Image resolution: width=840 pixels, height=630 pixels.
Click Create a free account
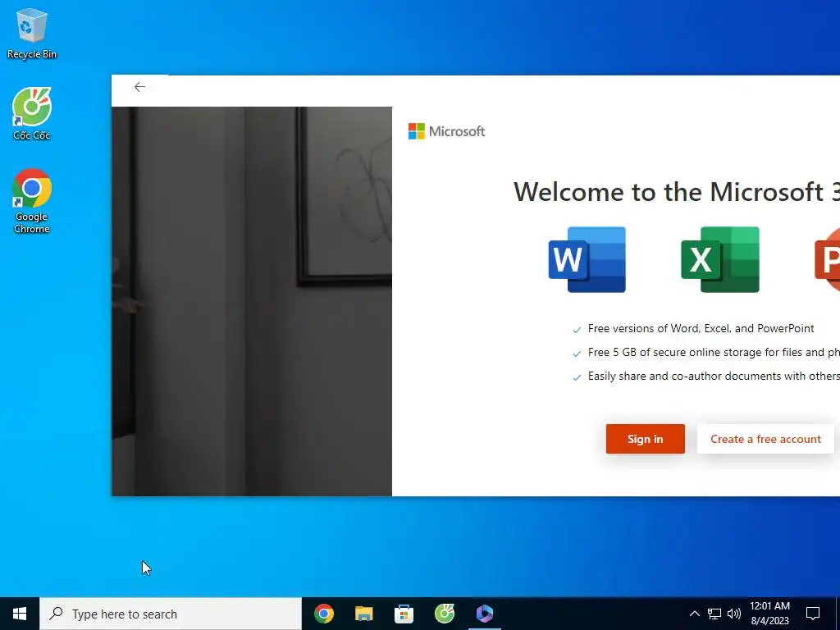765,439
